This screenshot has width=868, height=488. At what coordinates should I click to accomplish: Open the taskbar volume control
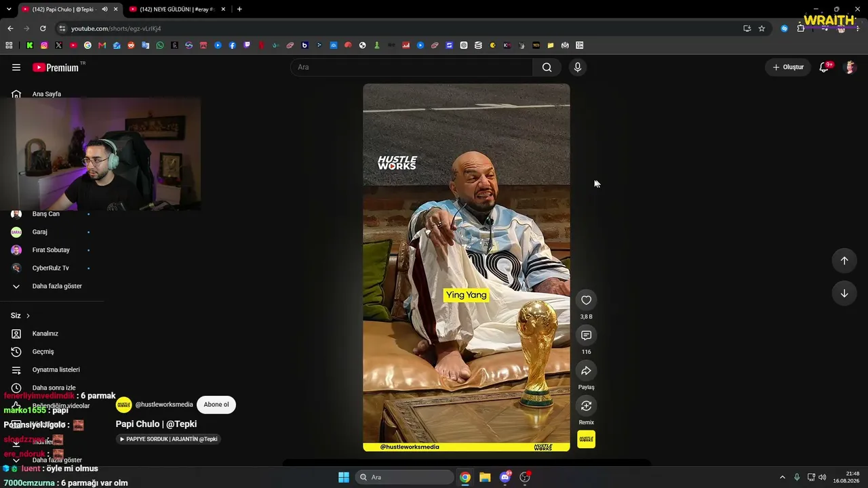(x=823, y=477)
